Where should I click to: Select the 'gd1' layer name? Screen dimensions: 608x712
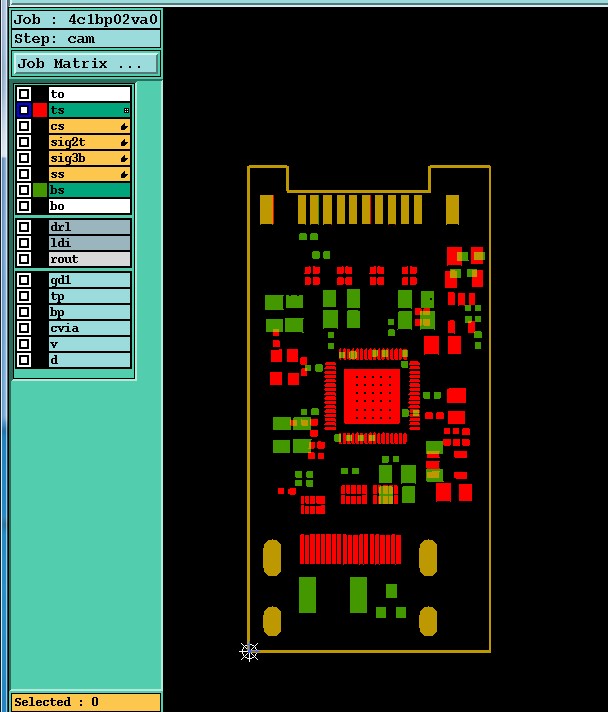(89, 280)
